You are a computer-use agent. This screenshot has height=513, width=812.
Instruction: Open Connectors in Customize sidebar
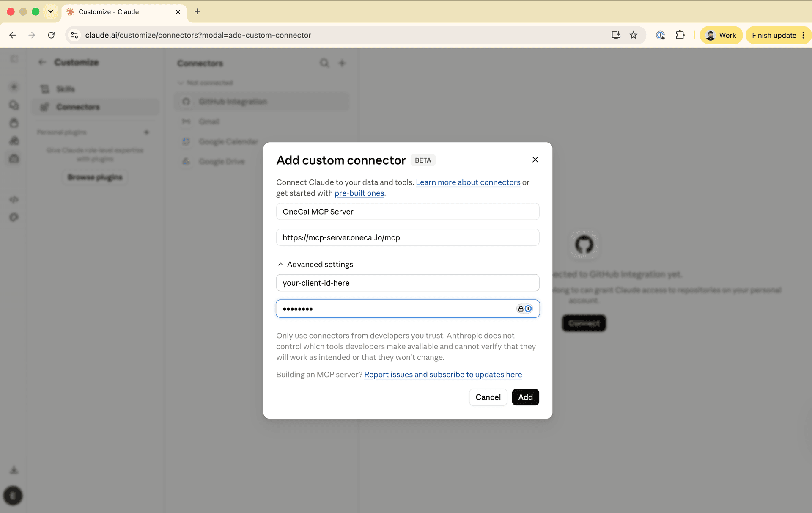coord(96,107)
